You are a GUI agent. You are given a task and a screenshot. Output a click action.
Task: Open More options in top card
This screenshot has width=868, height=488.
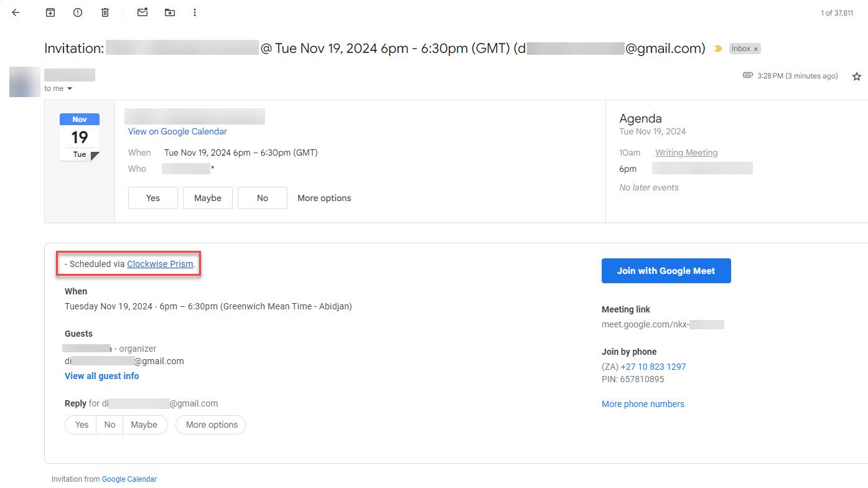point(324,198)
